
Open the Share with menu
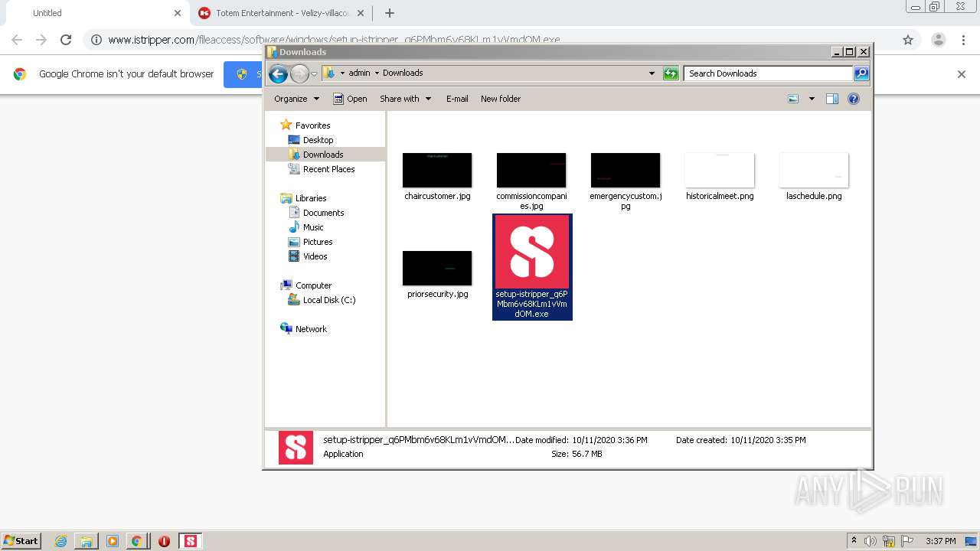tap(406, 99)
